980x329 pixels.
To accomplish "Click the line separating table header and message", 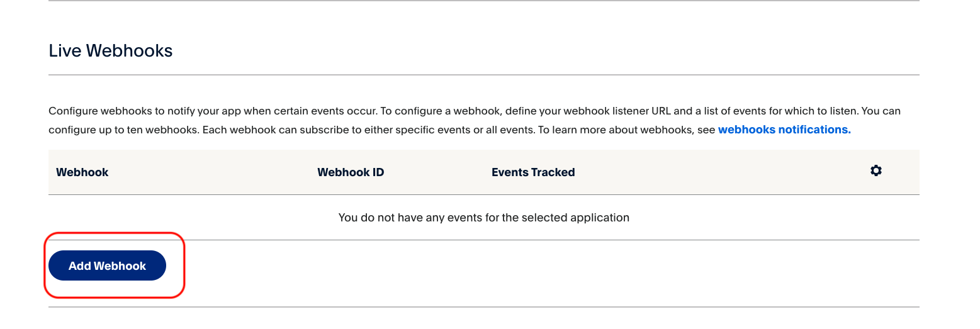I will click(484, 194).
